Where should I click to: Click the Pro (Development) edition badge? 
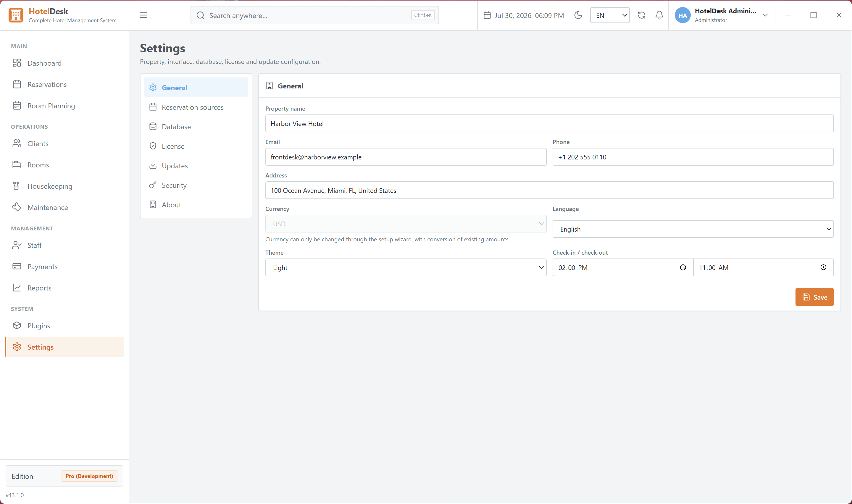coord(89,476)
